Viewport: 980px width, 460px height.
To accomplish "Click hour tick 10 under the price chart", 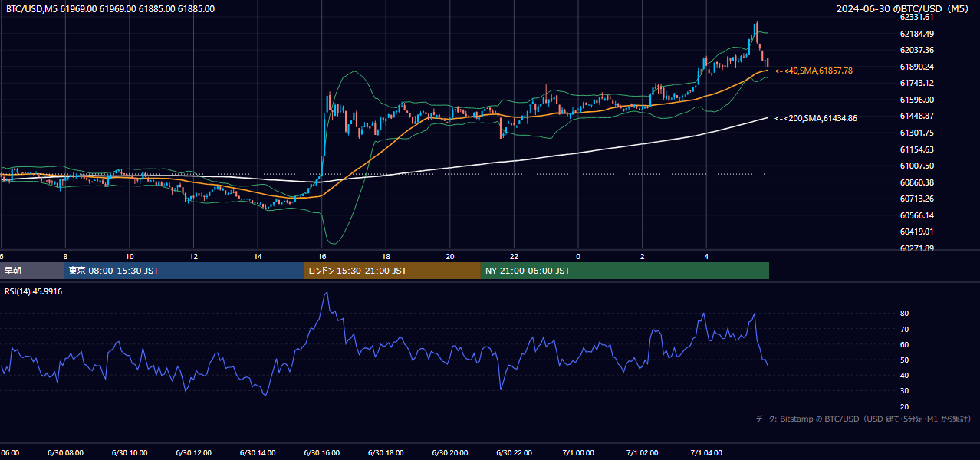I will [130, 256].
